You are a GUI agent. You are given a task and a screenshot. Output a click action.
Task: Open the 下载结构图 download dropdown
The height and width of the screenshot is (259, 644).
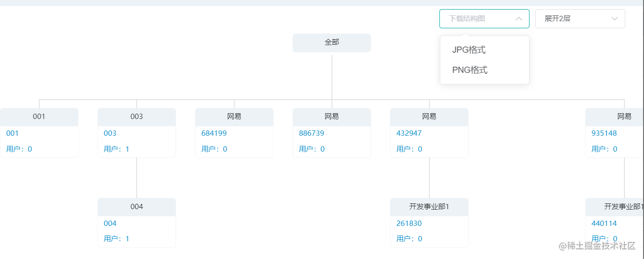coord(484,19)
